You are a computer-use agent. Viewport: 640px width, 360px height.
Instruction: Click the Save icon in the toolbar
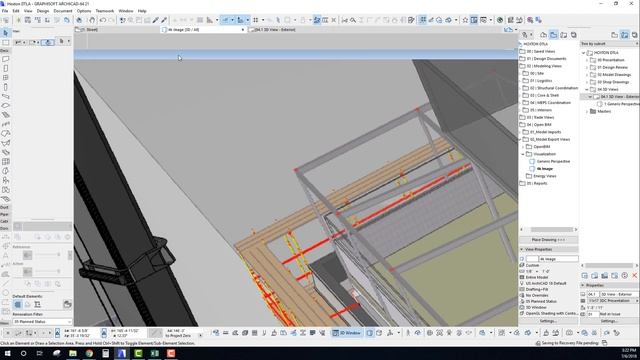click(28, 20)
